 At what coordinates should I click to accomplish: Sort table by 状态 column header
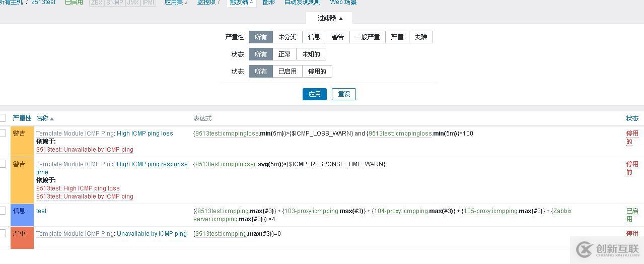click(632, 118)
